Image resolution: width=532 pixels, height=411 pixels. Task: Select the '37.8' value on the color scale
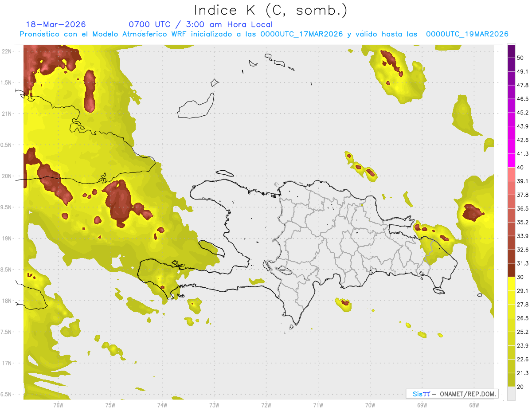[523, 195]
